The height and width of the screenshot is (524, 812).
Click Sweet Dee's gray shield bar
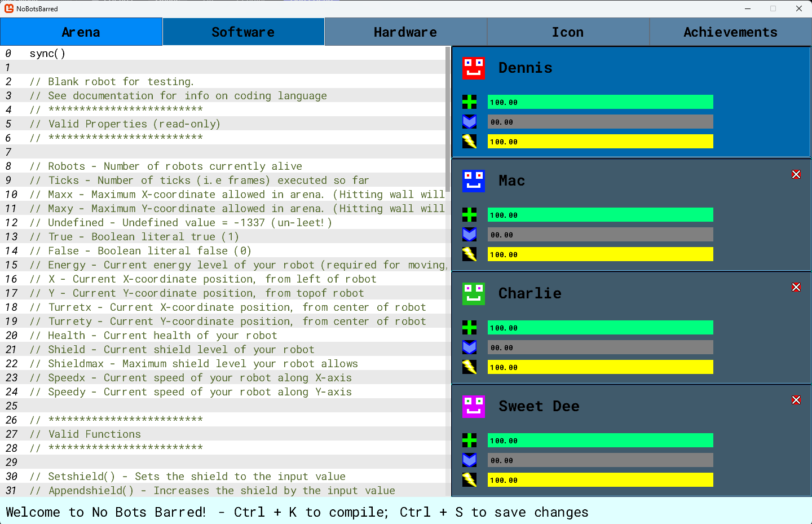pyautogui.click(x=601, y=460)
